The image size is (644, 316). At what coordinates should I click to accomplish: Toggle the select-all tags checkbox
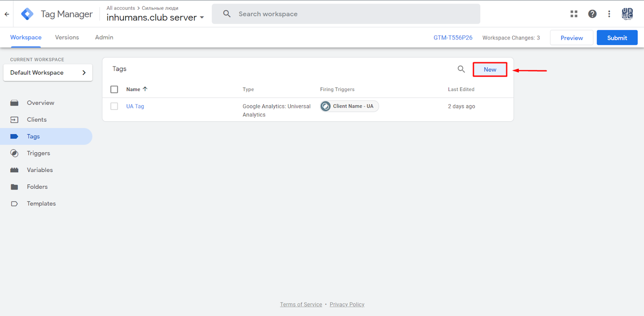pos(114,89)
